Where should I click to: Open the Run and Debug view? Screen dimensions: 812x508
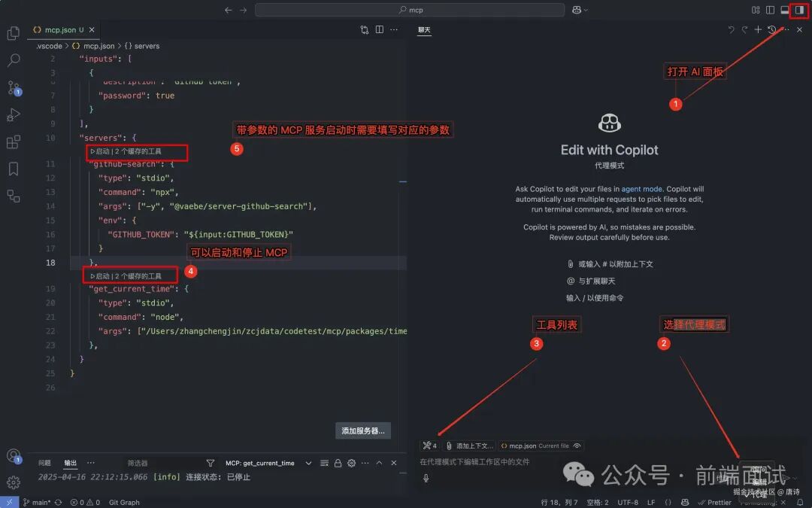pyautogui.click(x=14, y=114)
